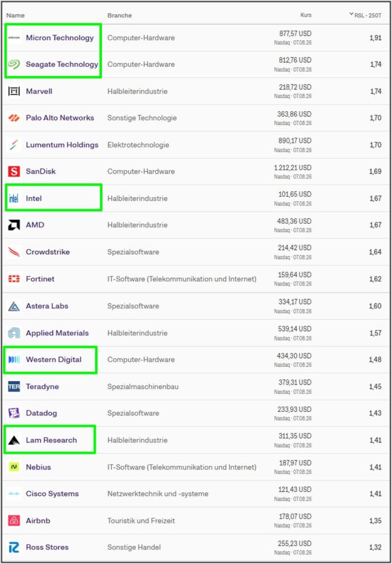This screenshot has height=564, width=392.
Task: Click the Ross Stores logo icon
Action: pyautogui.click(x=14, y=547)
